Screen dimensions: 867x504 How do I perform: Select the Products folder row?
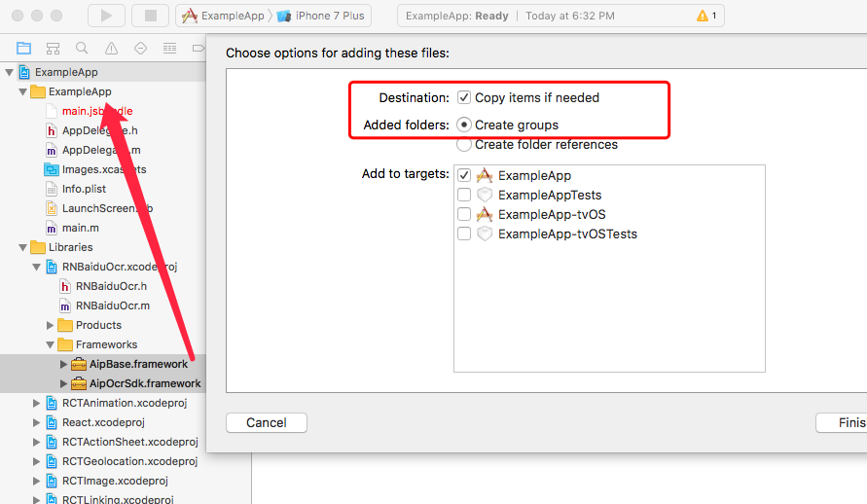[103, 326]
